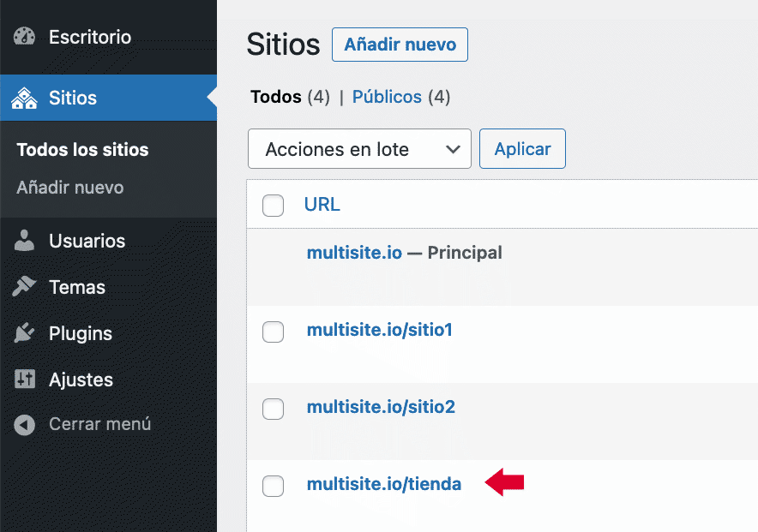Open the Acciones en lote dropdown

[359, 149]
